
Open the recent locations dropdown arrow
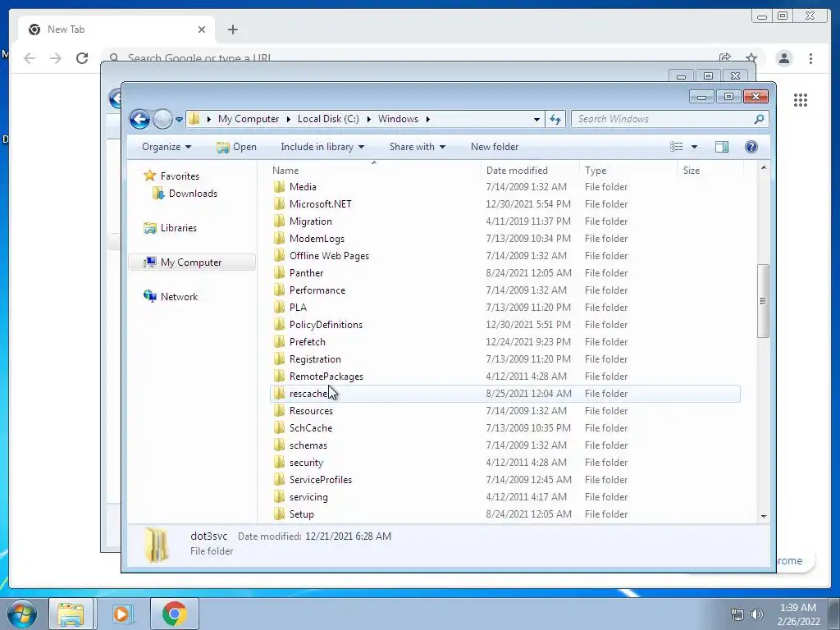(179, 120)
